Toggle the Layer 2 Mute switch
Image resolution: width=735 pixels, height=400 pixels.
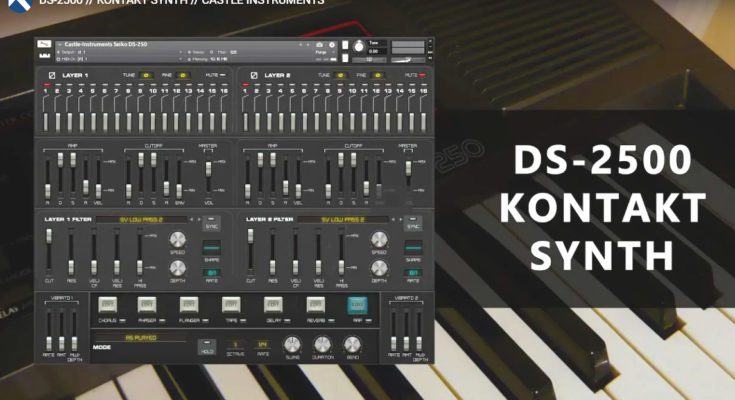point(420,76)
